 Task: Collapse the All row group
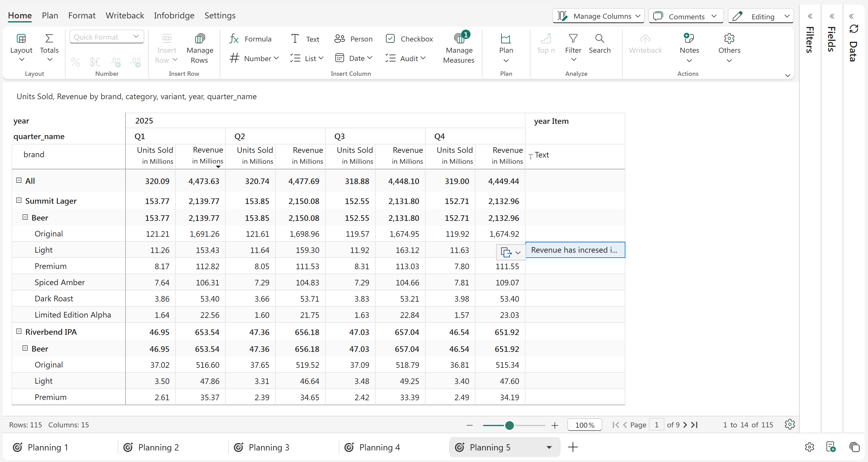(19, 181)
